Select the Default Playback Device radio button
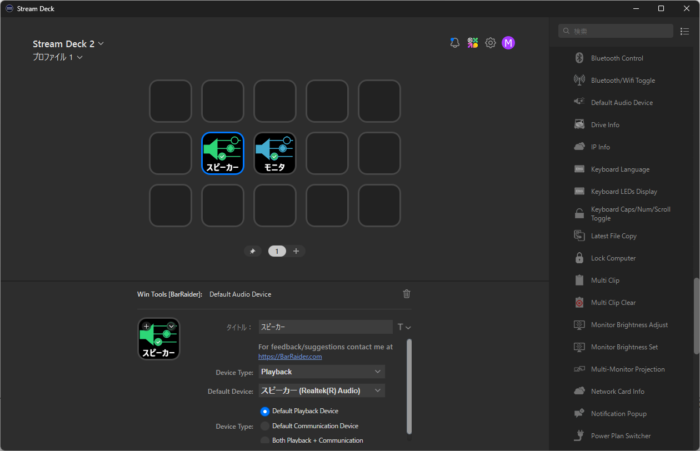The image size is (700, 451). [265, 411]
